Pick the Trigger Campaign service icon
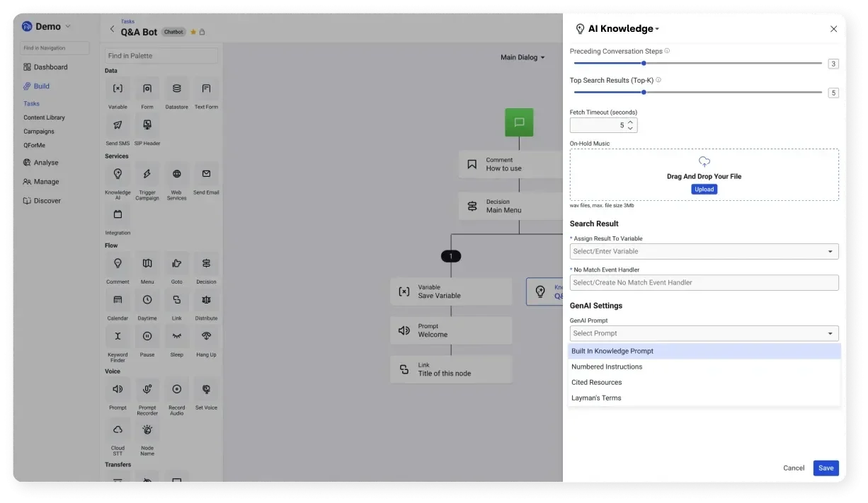 147,174
